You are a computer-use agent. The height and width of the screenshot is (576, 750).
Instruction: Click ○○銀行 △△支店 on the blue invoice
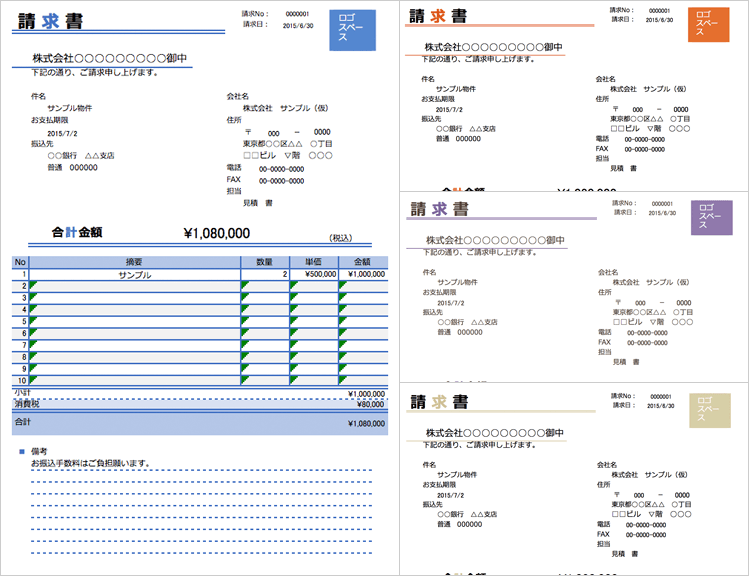click(x=81, y=155)
